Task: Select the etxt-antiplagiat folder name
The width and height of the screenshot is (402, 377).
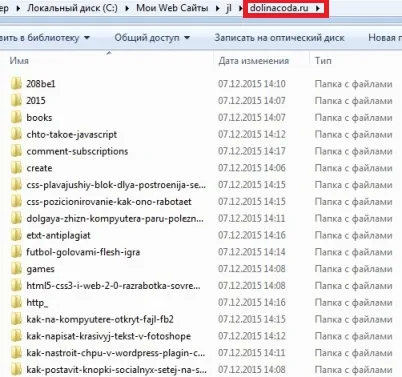Action: click(x=58, y=235)
